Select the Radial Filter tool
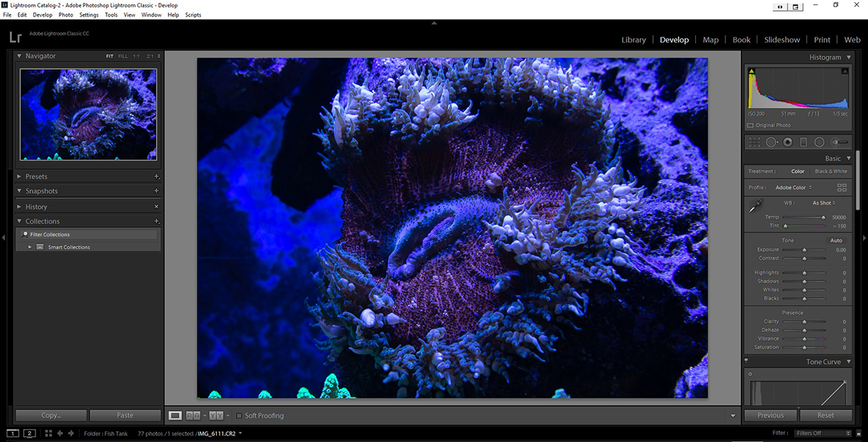The height and width of the screenshot is (442, 868). coord(820,143)
